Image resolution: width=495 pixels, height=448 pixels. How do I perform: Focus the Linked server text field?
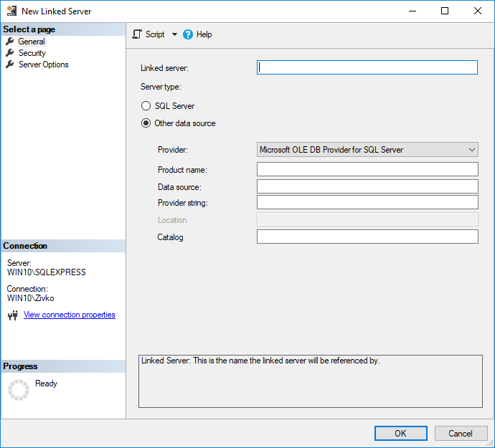click(367, 67)
